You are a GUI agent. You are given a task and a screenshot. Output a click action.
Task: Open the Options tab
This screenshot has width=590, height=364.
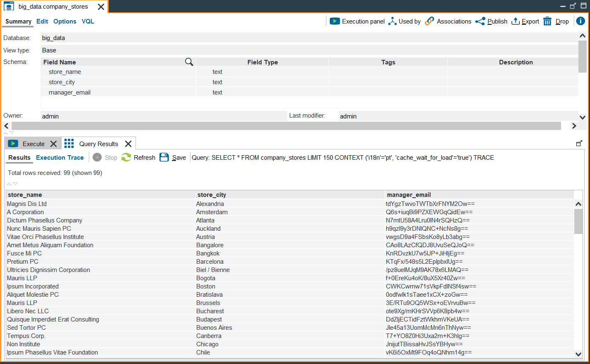tap(65, 21)
